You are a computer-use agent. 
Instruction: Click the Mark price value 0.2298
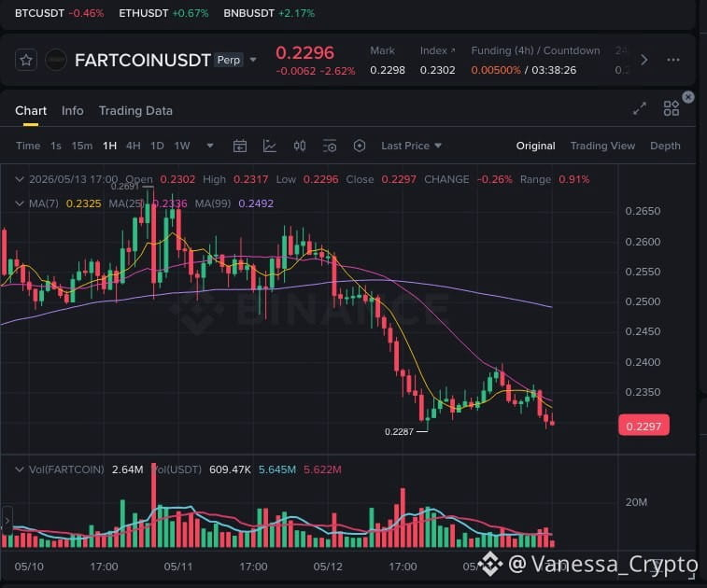(x=388, y=70)
